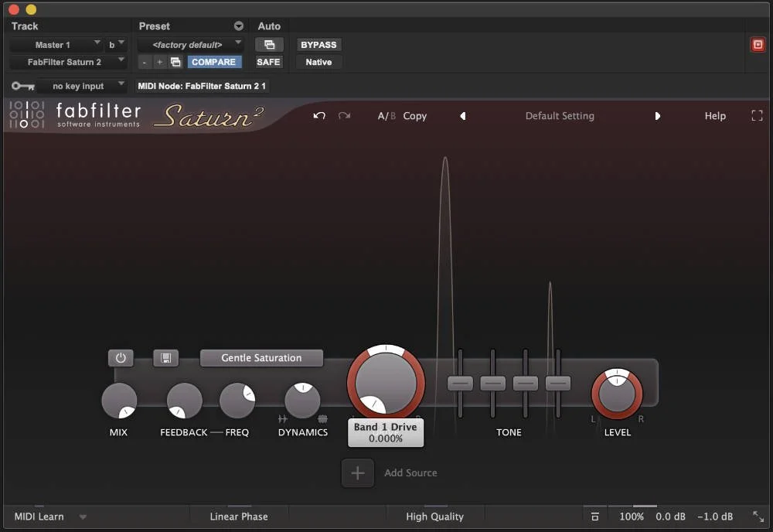
Task: Click the fourth TONE slider handle
Action: (x=557, y=383)
